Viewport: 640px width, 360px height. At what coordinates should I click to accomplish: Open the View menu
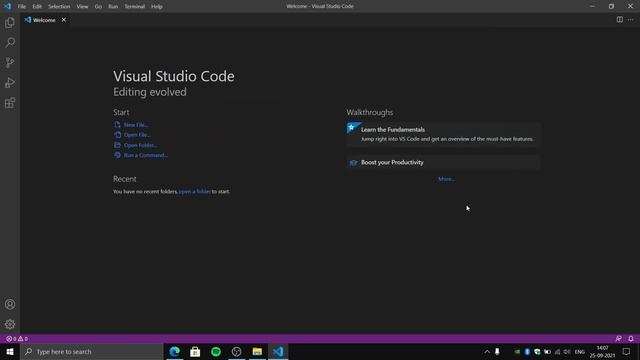coord(82,7)
